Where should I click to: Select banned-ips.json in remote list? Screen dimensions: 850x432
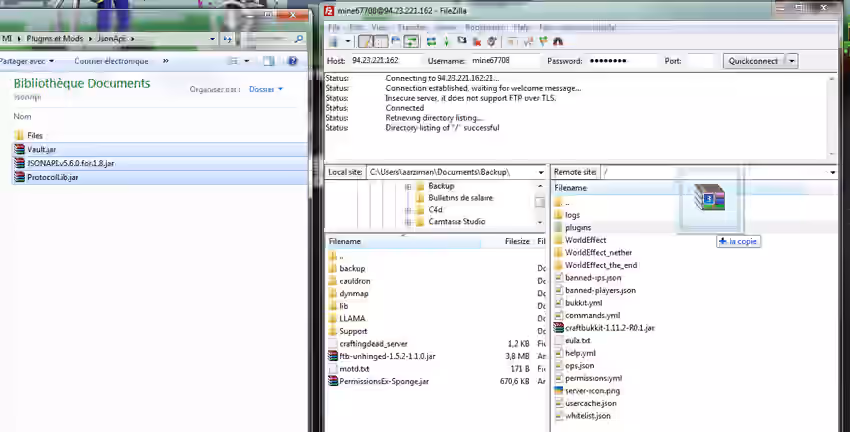[593, 278]
